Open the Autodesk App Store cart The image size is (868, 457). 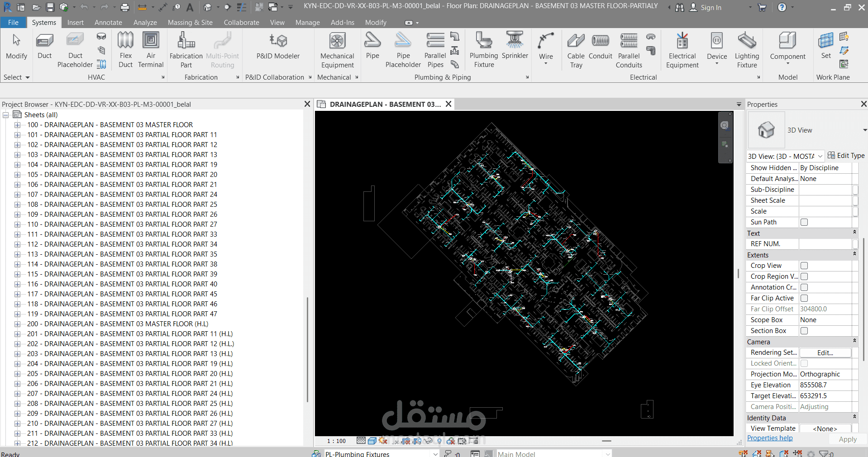coord(762,7)
